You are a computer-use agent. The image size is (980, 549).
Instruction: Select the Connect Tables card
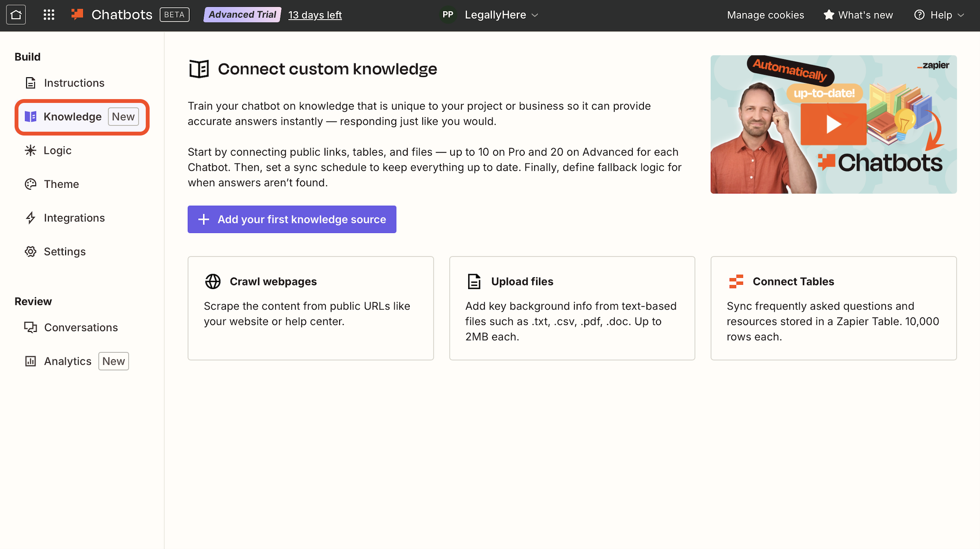(x=833, y=308)
